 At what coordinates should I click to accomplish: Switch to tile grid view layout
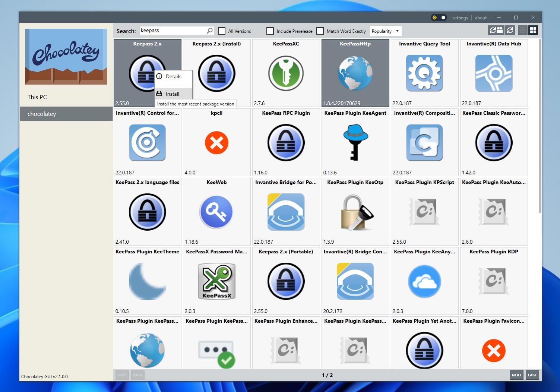click(533, 30)
